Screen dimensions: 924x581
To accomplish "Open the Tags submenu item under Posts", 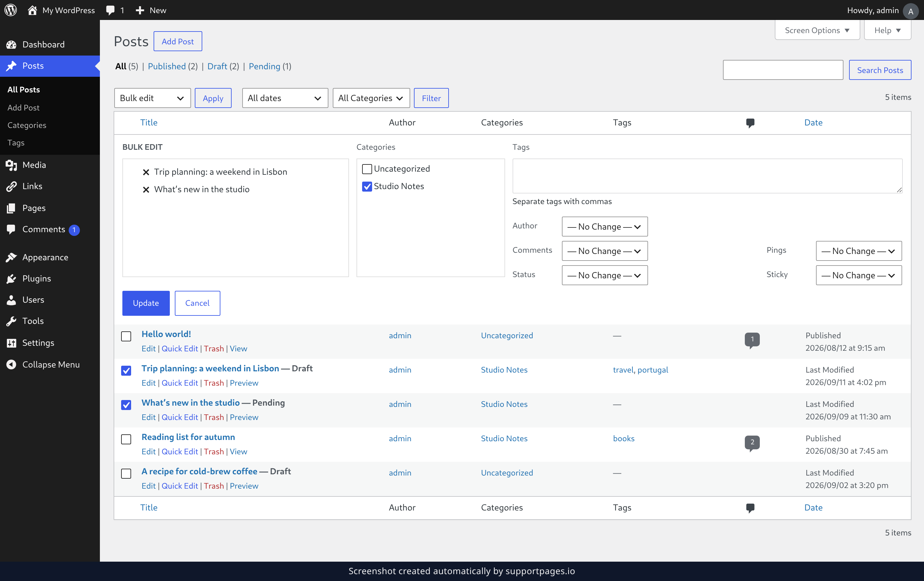I will coord(16,143).
